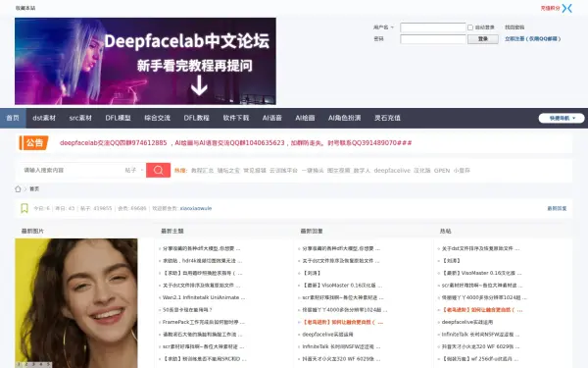Click the 登录 login button

[482, 39]
